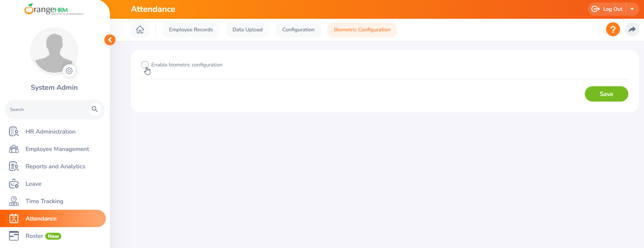644x248 pixels.
Task: Click the home icon in navigation bar
Action: pos(140,30)
